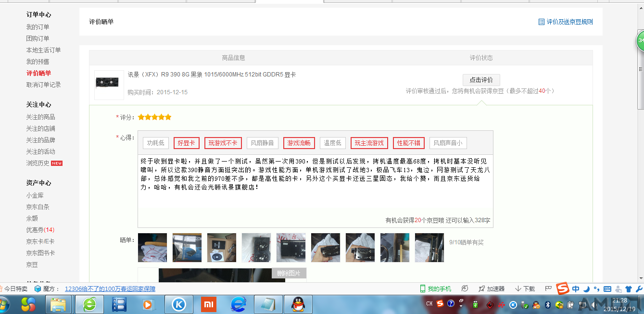644x314 pixels.
Task: Open 小金库 in the sidebar
Action: click(35, 195)
